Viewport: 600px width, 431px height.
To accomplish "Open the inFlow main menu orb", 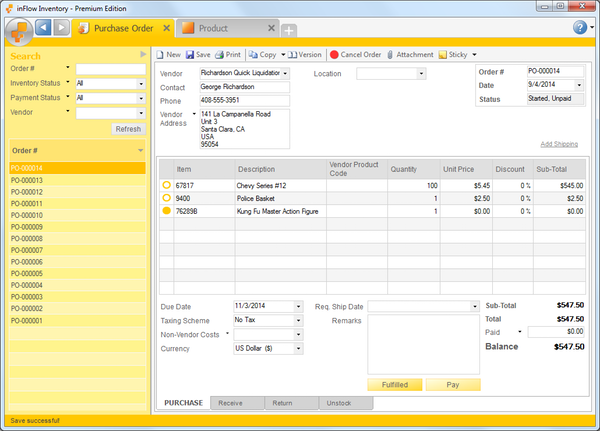I will pyautogui.click(x=18, y=28).
